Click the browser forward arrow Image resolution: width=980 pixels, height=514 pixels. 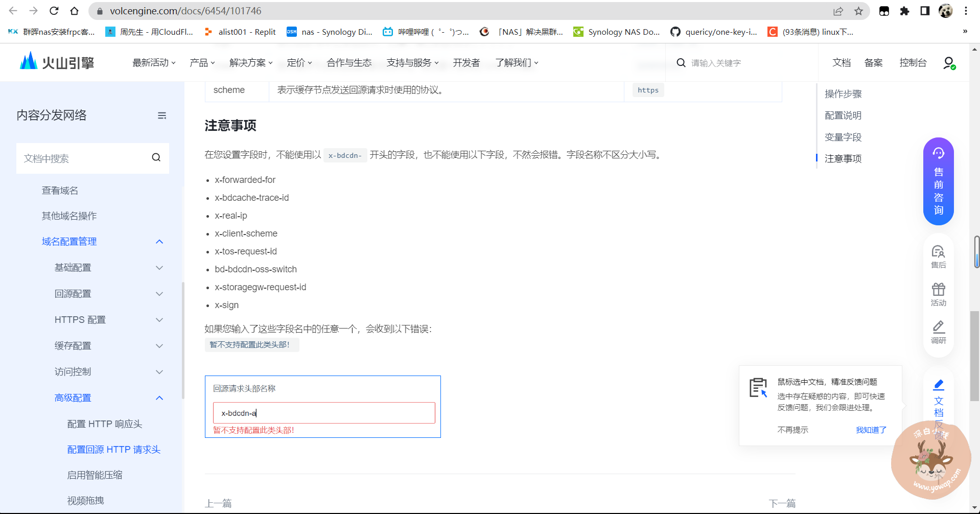(34, 11)
